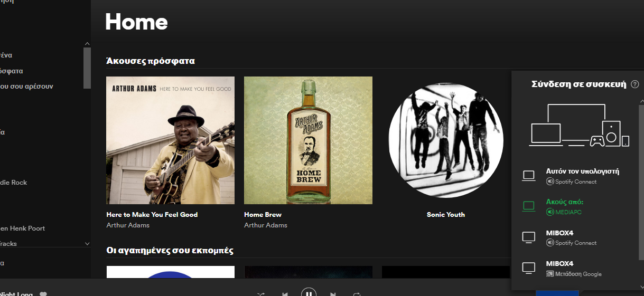Open 'όσφατα' item in the sidebar

(11, 71)
